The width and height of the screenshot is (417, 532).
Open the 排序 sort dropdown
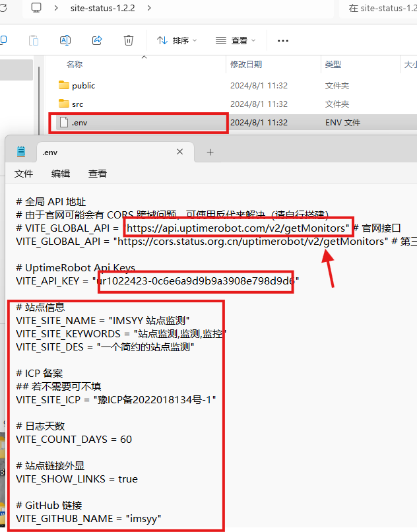coord(176,41)
